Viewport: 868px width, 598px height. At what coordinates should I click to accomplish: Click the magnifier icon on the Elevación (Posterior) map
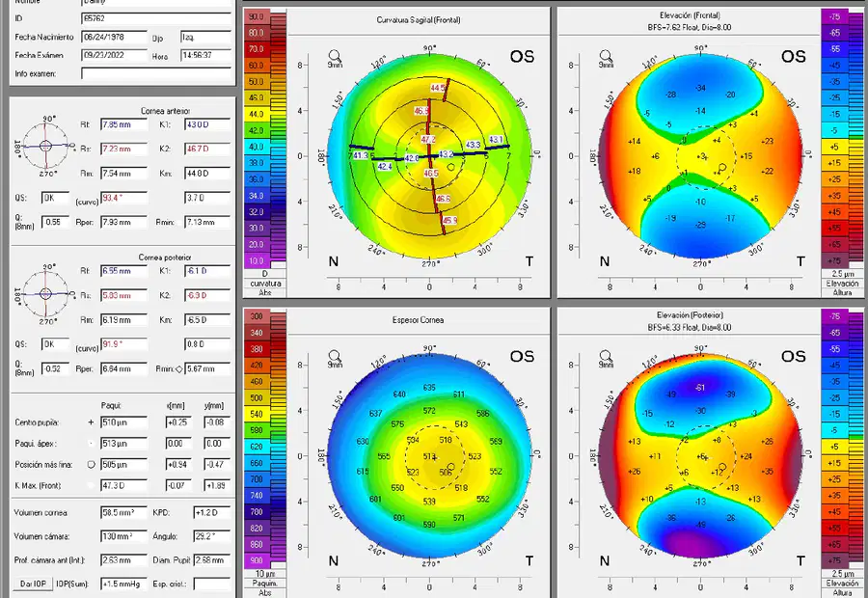click(x=606, y=356)
